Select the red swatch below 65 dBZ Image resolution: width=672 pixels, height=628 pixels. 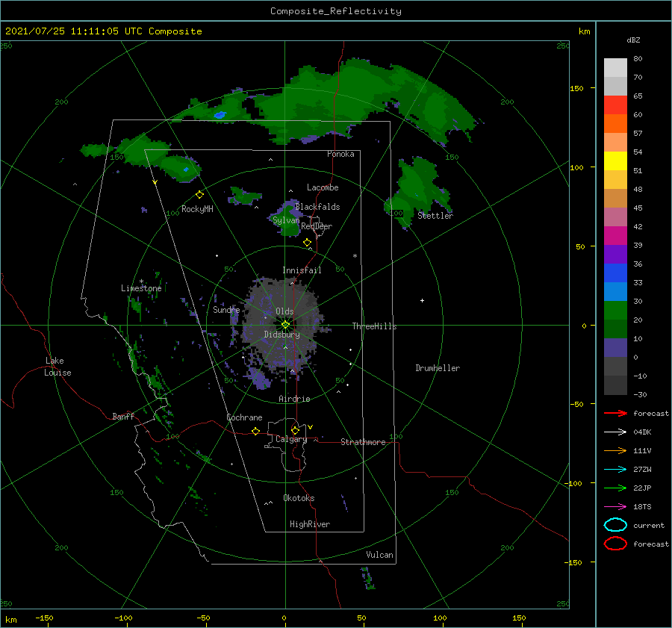615,105
